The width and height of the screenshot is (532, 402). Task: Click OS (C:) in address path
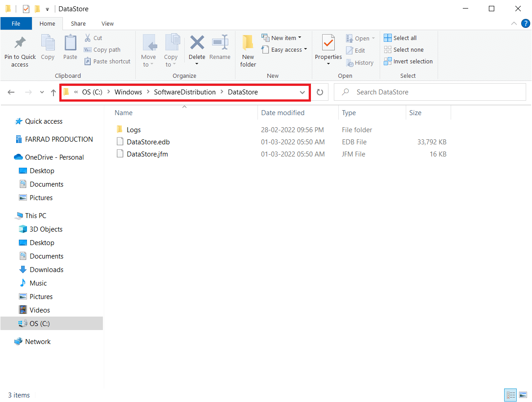(92, 92)
